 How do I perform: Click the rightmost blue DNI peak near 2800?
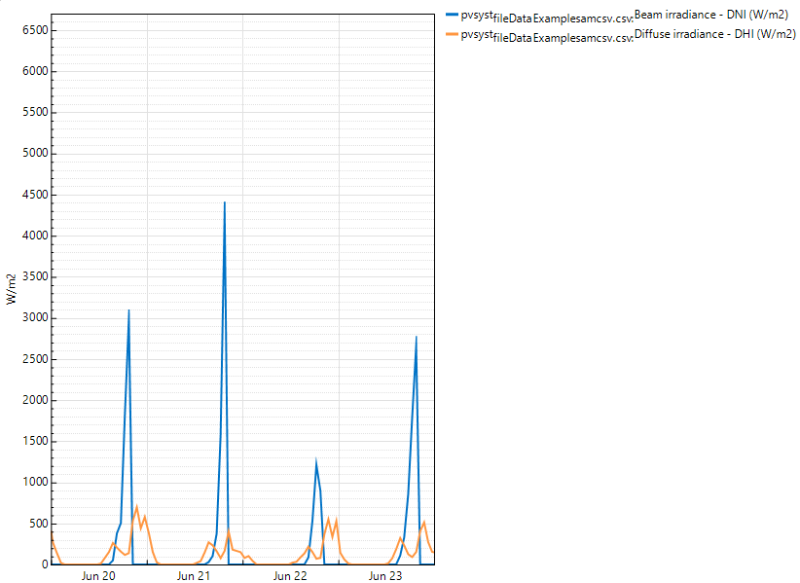point(416,338)
